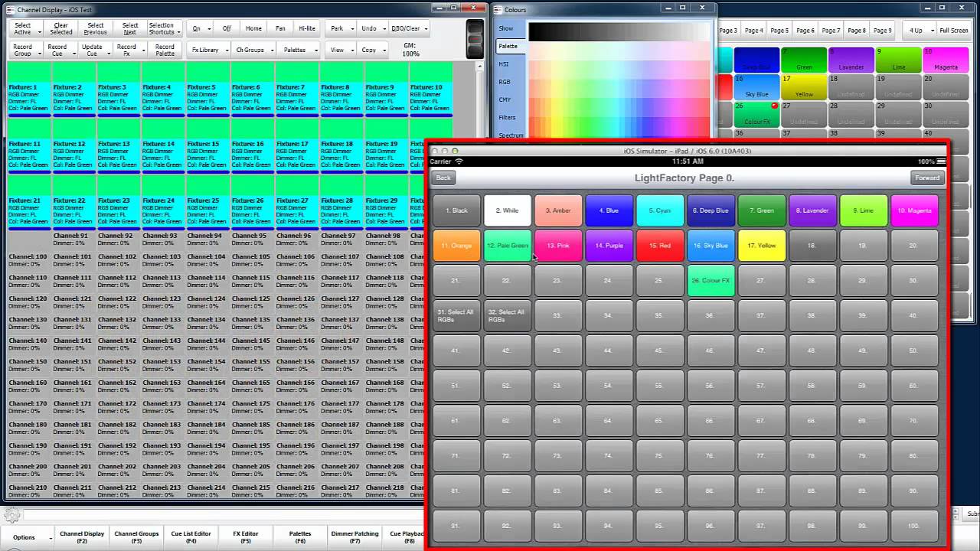
Task: Select palette 9 Lime in palette window
Action: click(898, 60)
